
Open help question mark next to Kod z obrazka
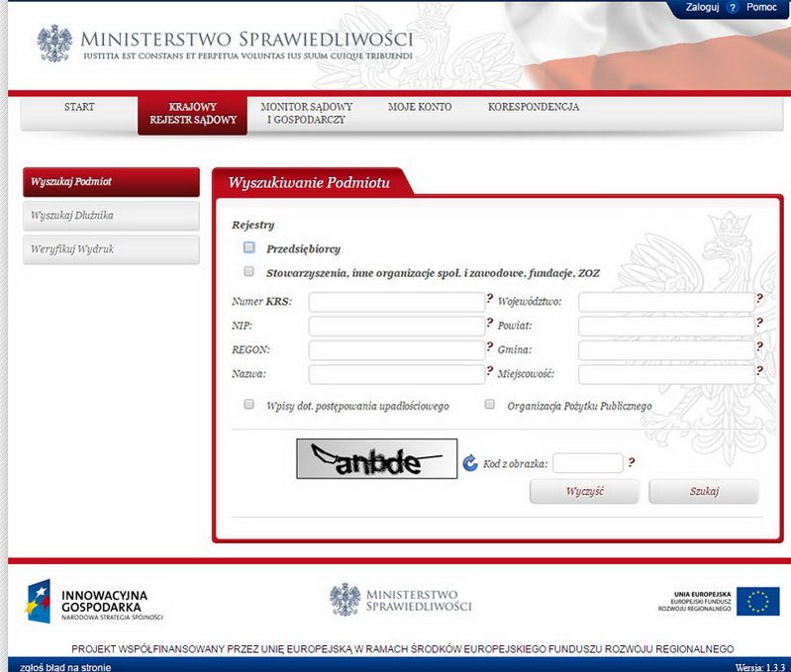click(631, 462)
